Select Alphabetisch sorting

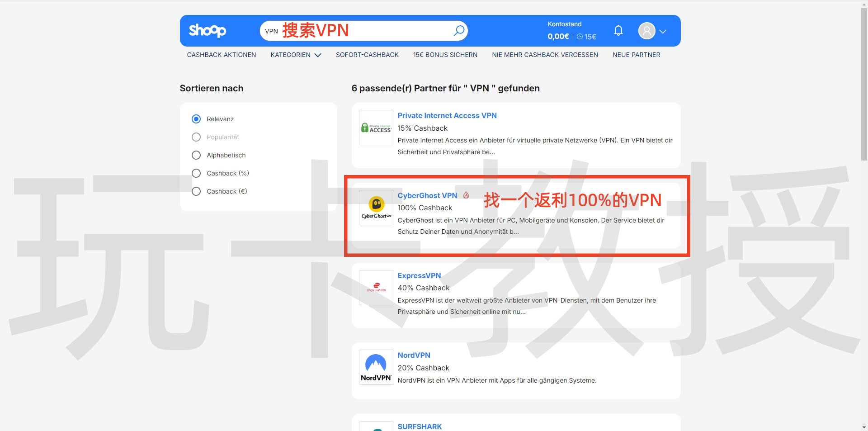click(196, 155)
